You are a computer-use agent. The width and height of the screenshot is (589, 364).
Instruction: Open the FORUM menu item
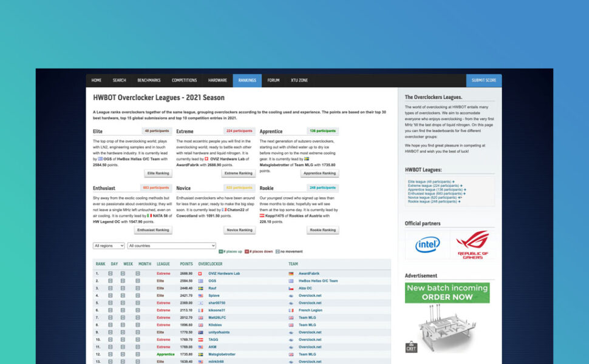pyautogui.click(x=273, y=80)
